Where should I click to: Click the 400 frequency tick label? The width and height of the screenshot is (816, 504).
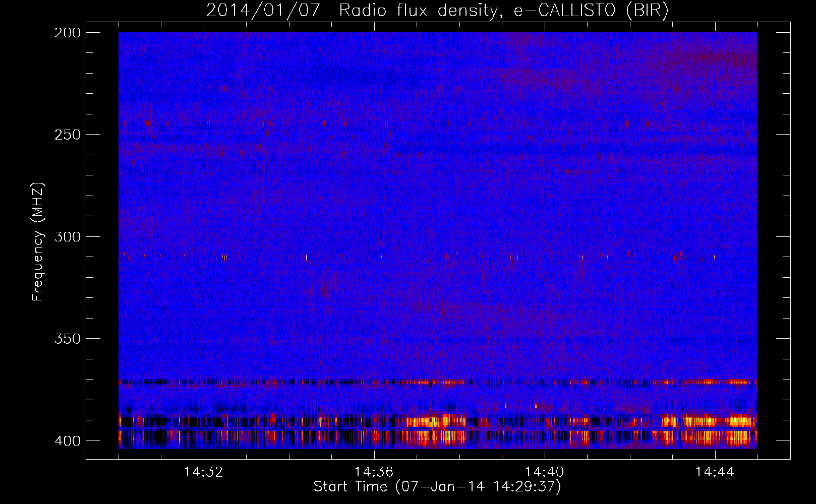67,441
